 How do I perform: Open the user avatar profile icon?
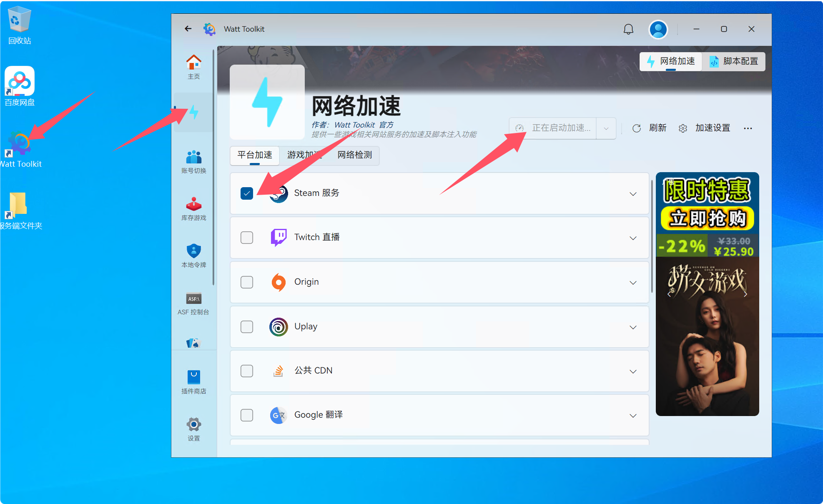tap(658, 29)
